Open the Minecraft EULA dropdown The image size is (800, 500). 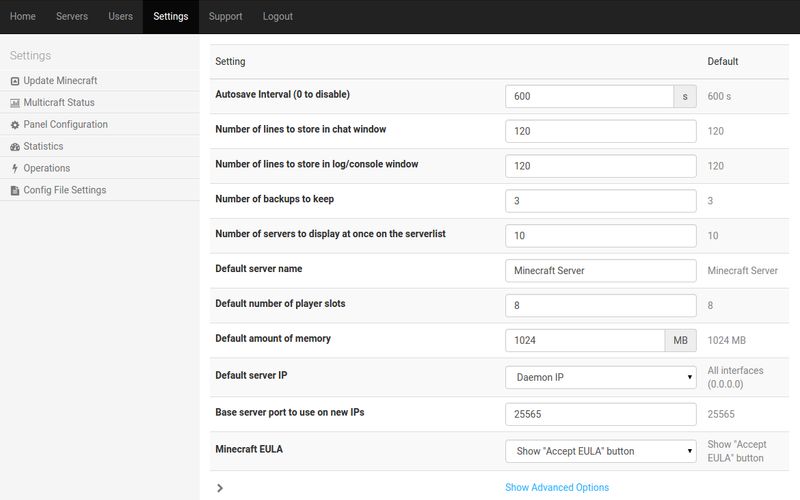click(x=600, y=451)
